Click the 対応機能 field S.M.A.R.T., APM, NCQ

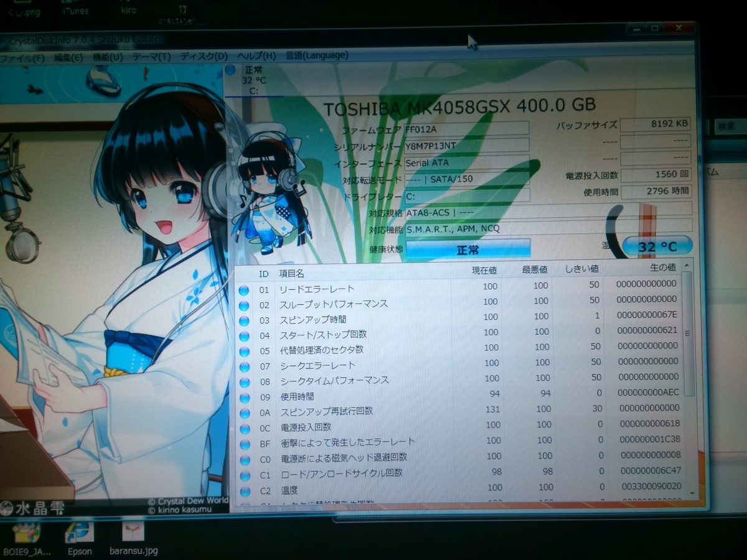point(548,228)
